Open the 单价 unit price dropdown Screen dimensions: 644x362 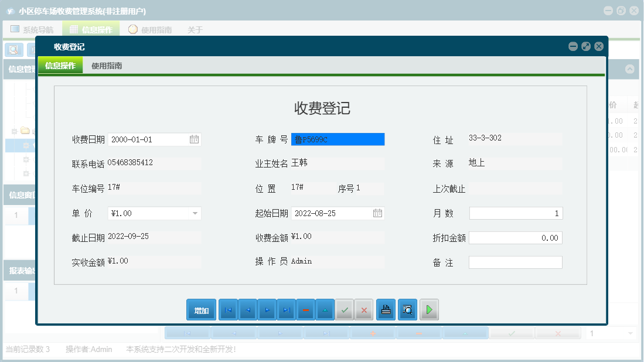(195, 213)
